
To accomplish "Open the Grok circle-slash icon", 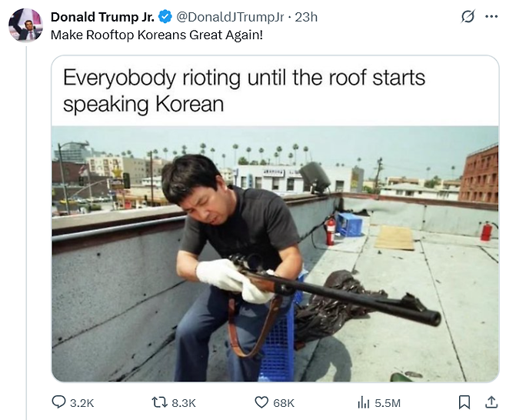I will 468,16.
